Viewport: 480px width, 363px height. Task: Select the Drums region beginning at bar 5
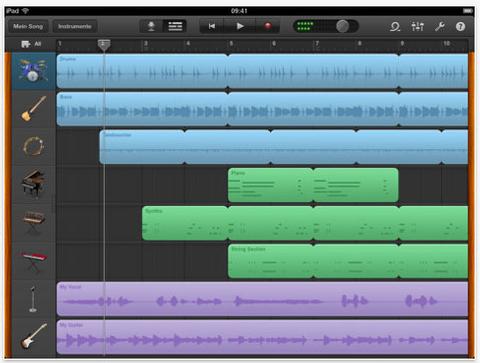pyautogui.click(x=313, y=71)
